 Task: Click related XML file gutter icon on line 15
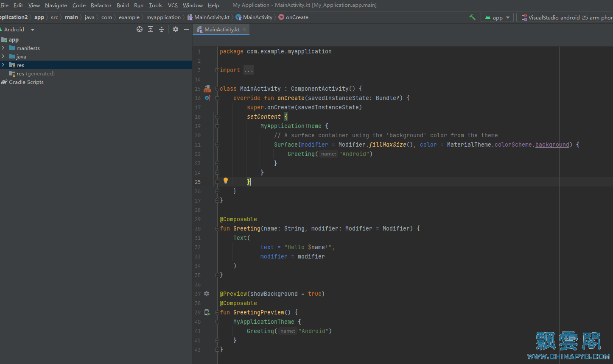click(207, 89)
